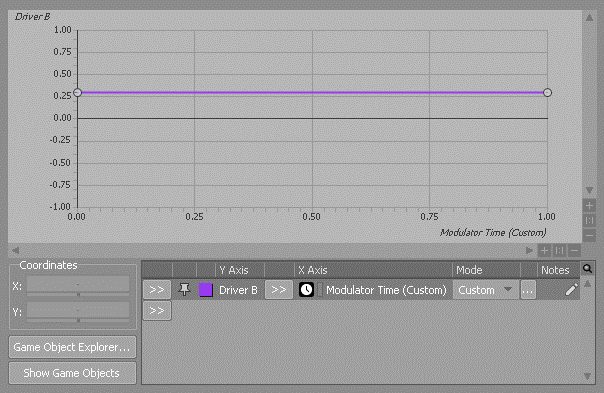Reset horizontal zoom with 1:1 button
This screenshot has height=393, width=604.
point(559,251)
